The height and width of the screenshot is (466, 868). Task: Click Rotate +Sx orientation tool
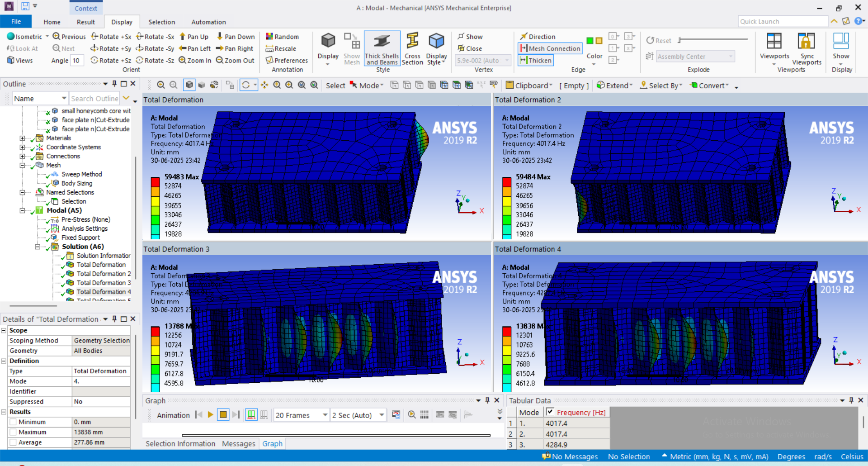111,37
